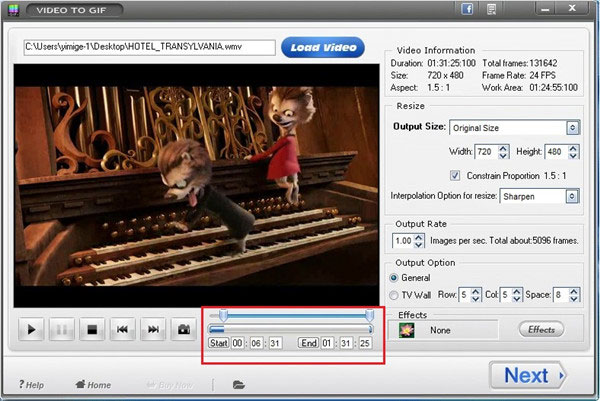Click the video file path field
This screenshot has height=401, width=600.
[149, 47]
